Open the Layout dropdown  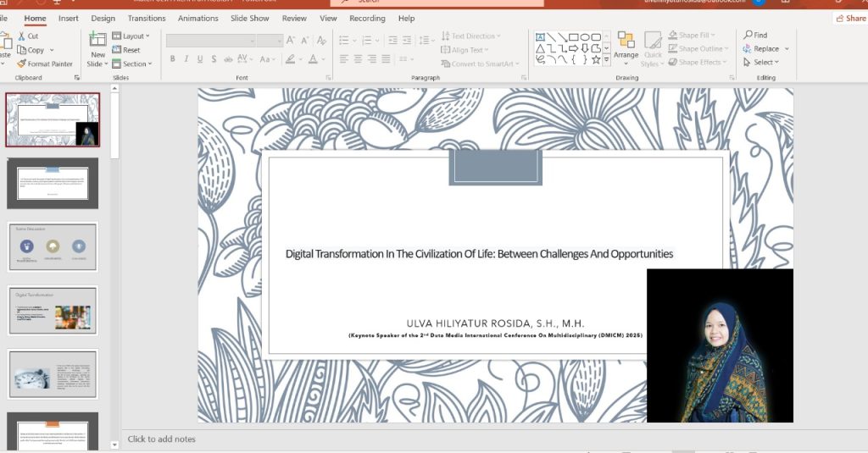coord(131,36)
